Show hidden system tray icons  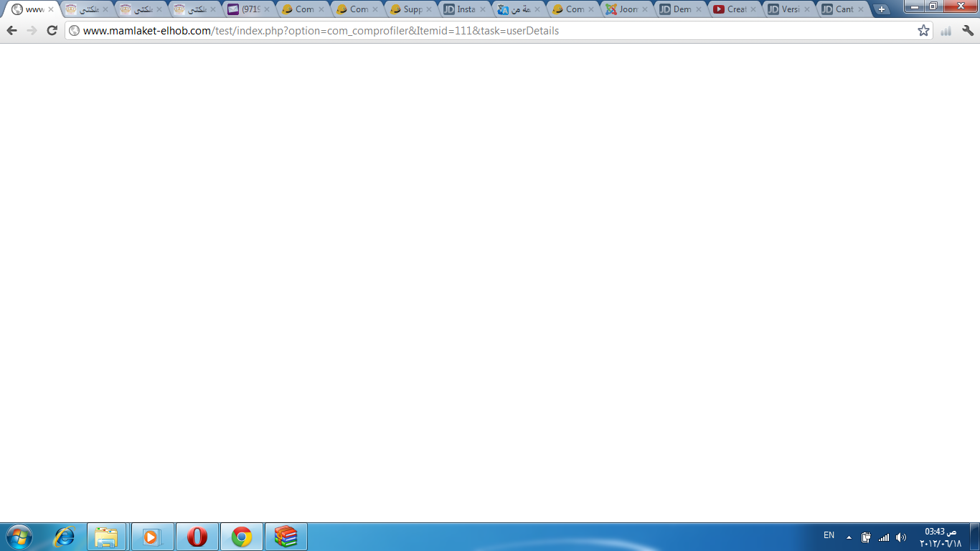click(849, 537)
